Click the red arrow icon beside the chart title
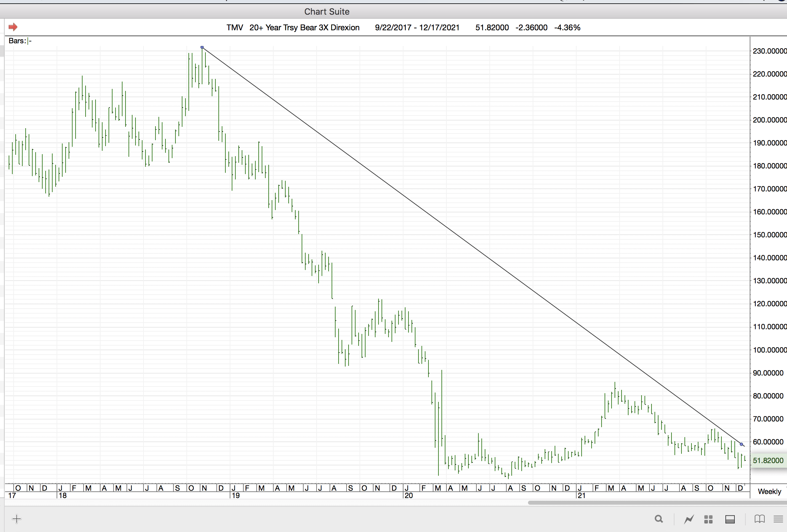787x532 pixels. click(x=13, y=27)
